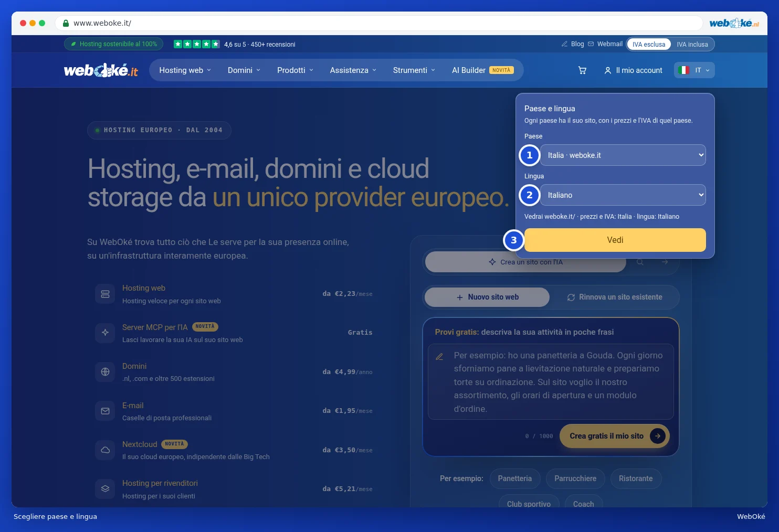Open the Paese dropdown showing Italia · weboke.it
This screenshot has height=532, width=779.
[623, 155]
